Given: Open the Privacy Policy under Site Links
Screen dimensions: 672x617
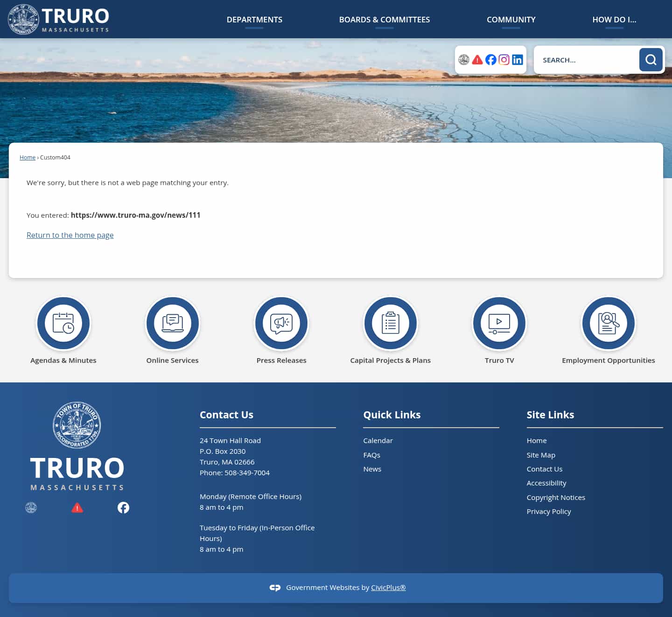Looking at the screenshot, I should click(549, 511).
